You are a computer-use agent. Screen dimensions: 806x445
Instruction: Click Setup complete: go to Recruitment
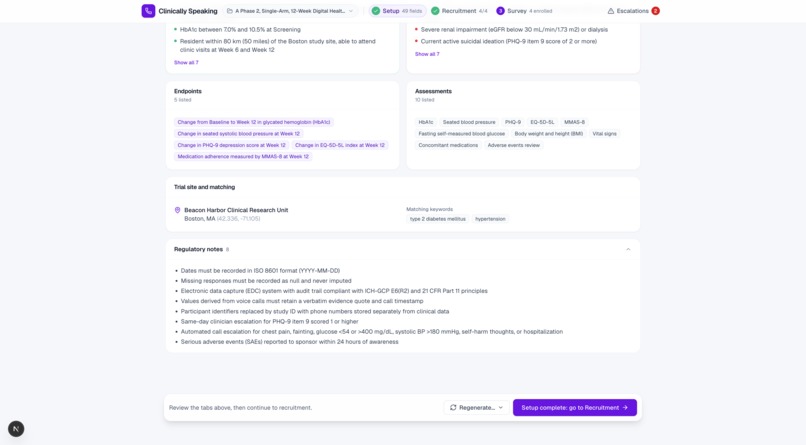pyautogui.click(x=575, y=407)
